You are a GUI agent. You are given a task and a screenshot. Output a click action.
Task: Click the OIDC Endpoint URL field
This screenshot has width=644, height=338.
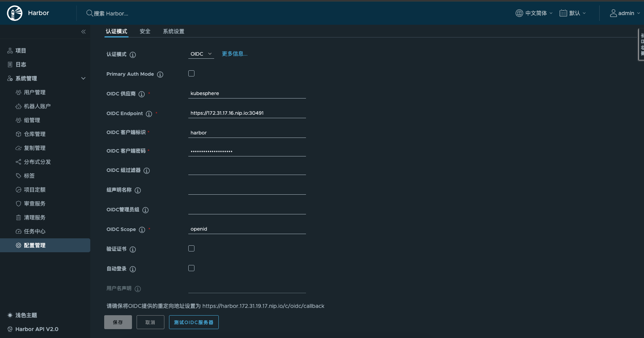click(247, 113)
